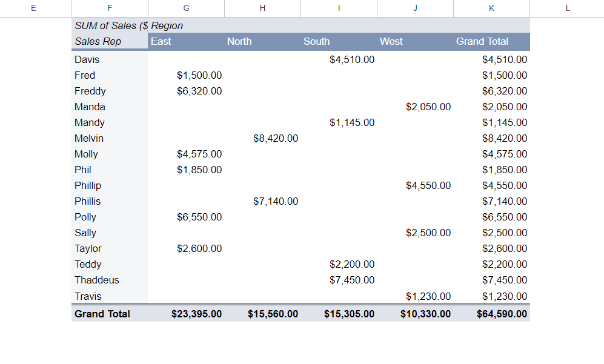Select Freddy's East value $6,320.00

(186, 91)
